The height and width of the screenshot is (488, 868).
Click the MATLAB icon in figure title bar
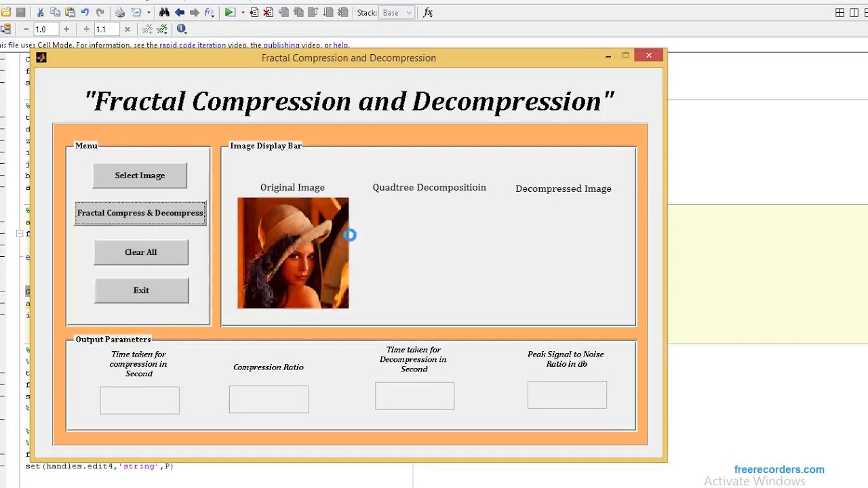pyautogui.click(x=41, y=58)
